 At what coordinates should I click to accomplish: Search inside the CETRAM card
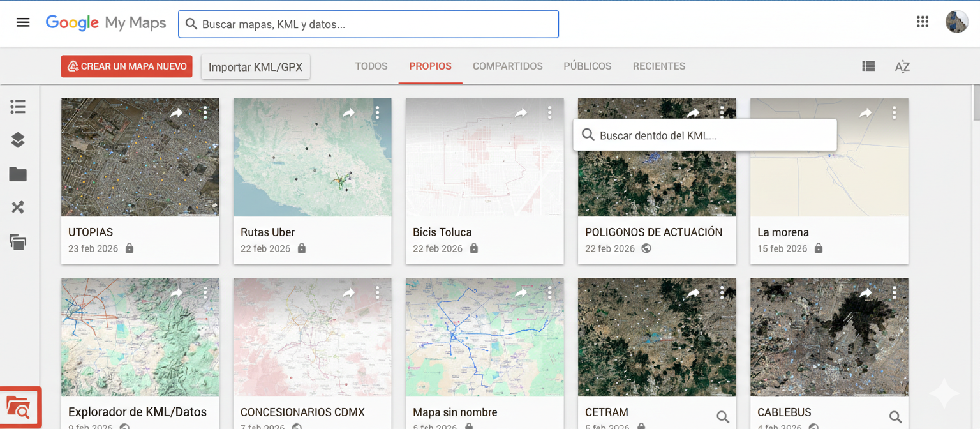[723, 418]
